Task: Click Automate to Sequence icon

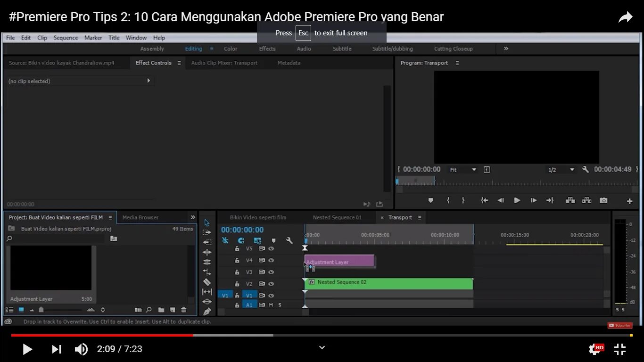Action: pyautogui.click(x=138, y=310)
